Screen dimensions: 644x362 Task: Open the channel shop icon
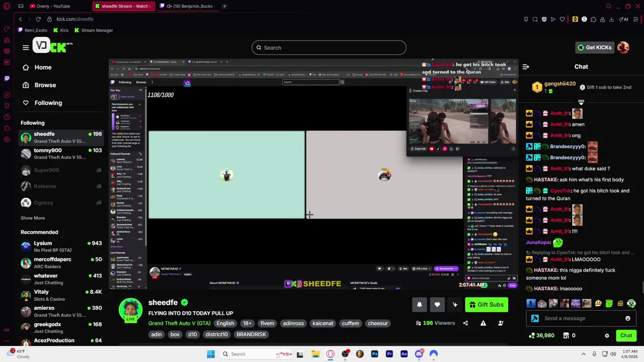pos(566,335)
